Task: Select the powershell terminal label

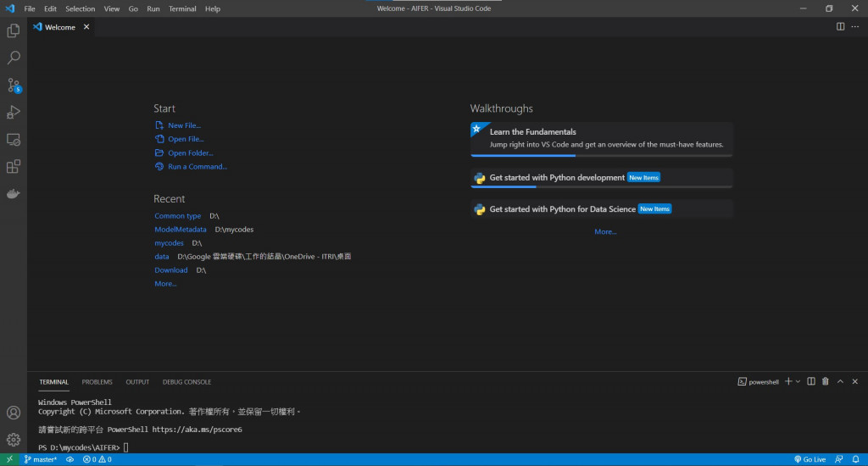Action: pos(759,382)
